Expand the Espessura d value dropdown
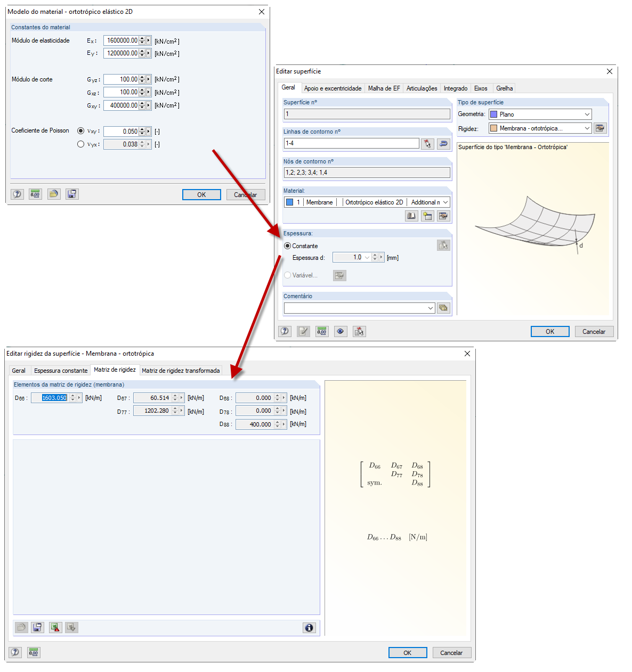Screen dimensions: 632x672 367,257
